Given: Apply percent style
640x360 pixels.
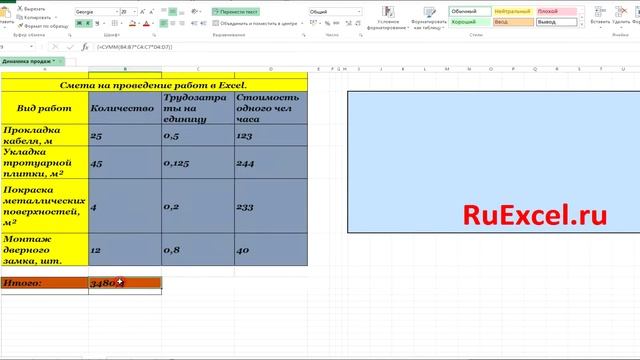Looking at the screenshot, I should point(327,23).
